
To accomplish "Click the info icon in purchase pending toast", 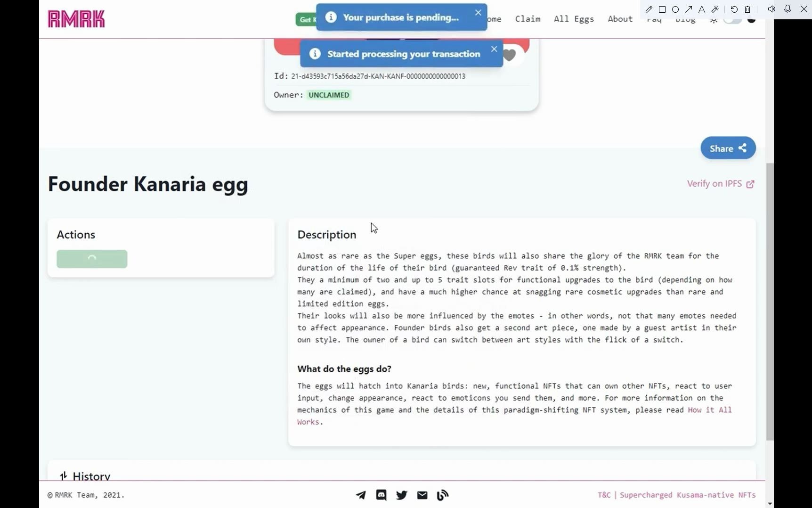I will [x=331, y=17].
